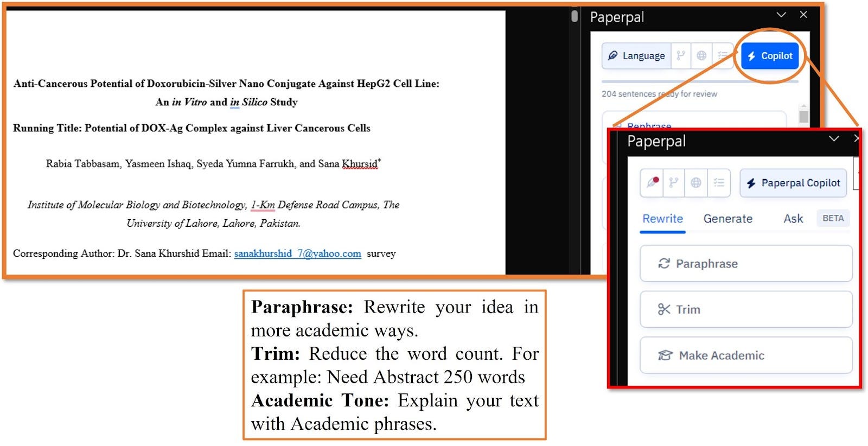Image resolution: width=868 pixels, height=446 pixels.
Task: Click the 'Running Title' line in document
Action: click(192, 128)
